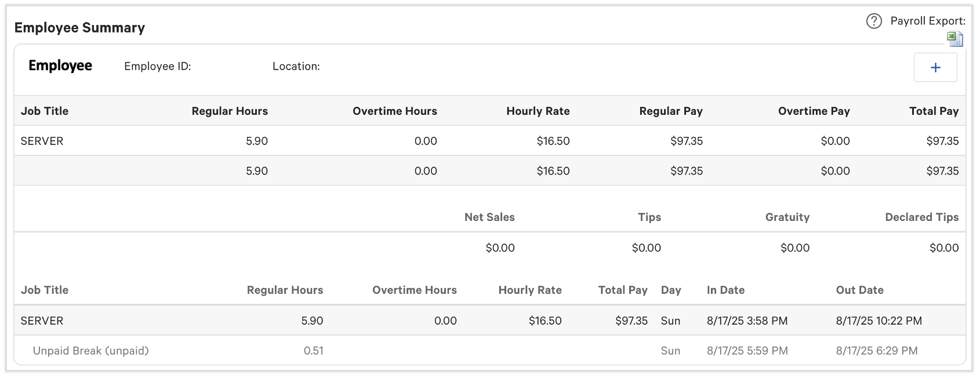The height and width of the screenshot is (378, 980).
Task: Select the Unpaid Break (unpaid) row
Action: pyautogui.click(x=91, y=351)
